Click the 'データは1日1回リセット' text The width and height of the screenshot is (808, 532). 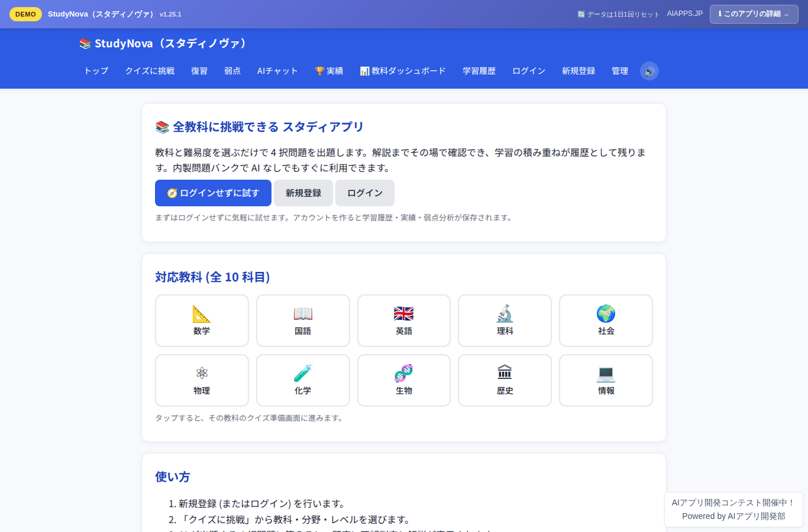[619, 14]
